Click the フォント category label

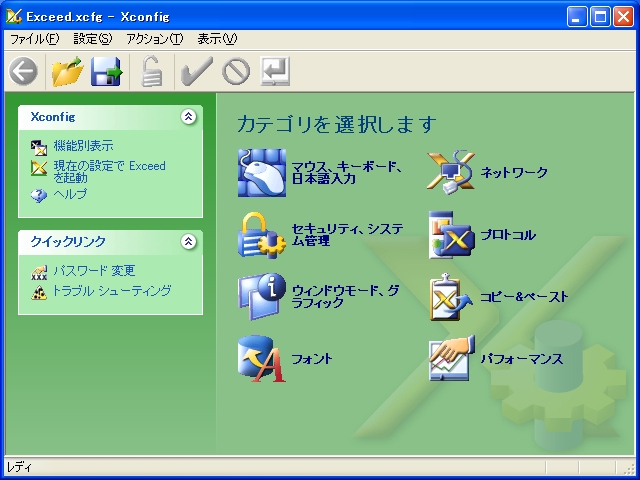tap(312, 359)
